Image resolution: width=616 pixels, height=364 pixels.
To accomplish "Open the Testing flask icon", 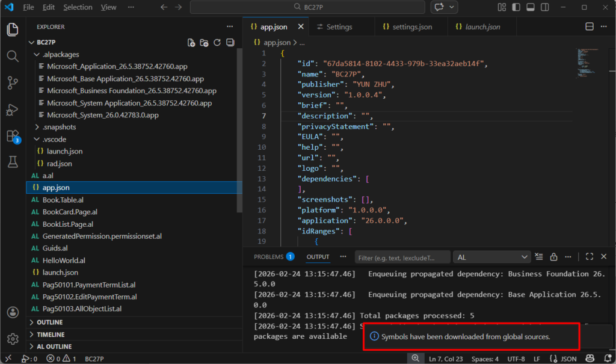I will point(13,162).
